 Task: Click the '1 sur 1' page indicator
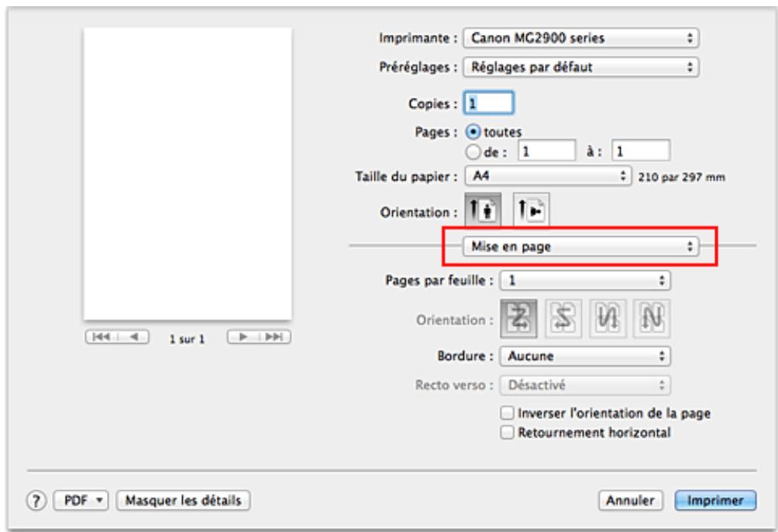point(187,339)
